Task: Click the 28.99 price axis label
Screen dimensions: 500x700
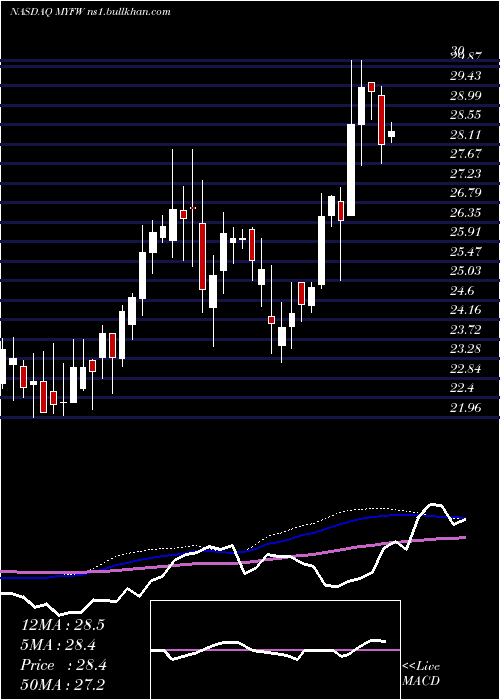Action: coord(466,96)
